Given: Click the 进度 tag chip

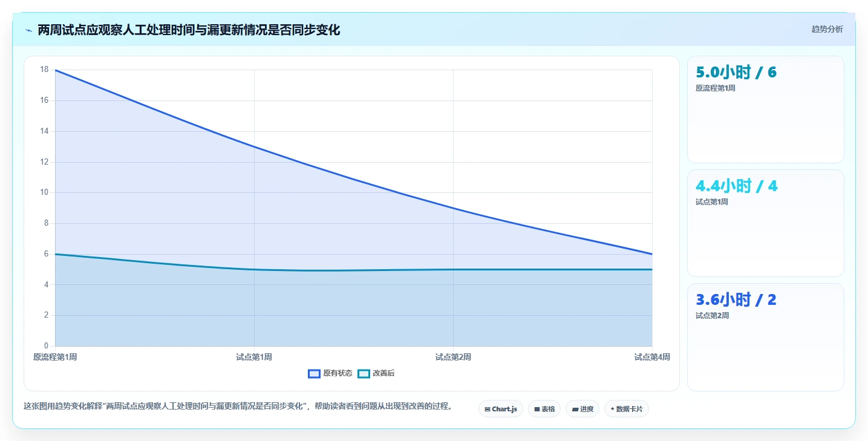Looking at the screenshot, I should coord(582,409).
